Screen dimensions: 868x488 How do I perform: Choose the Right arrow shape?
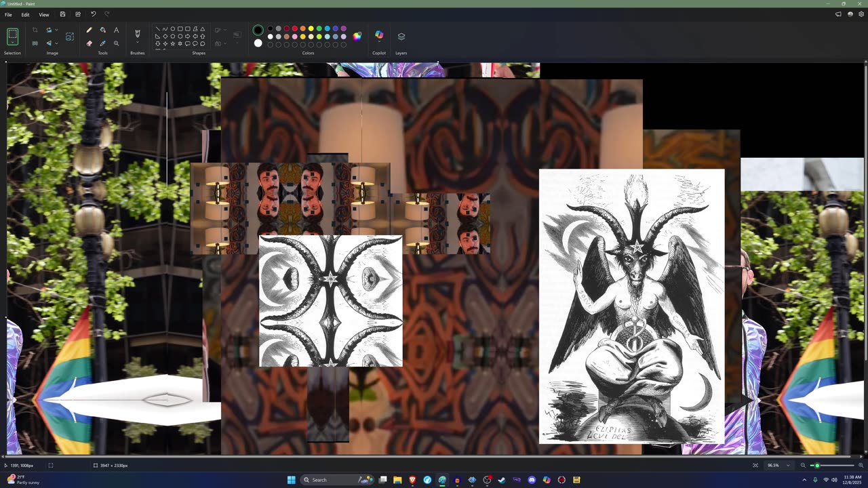187,36
